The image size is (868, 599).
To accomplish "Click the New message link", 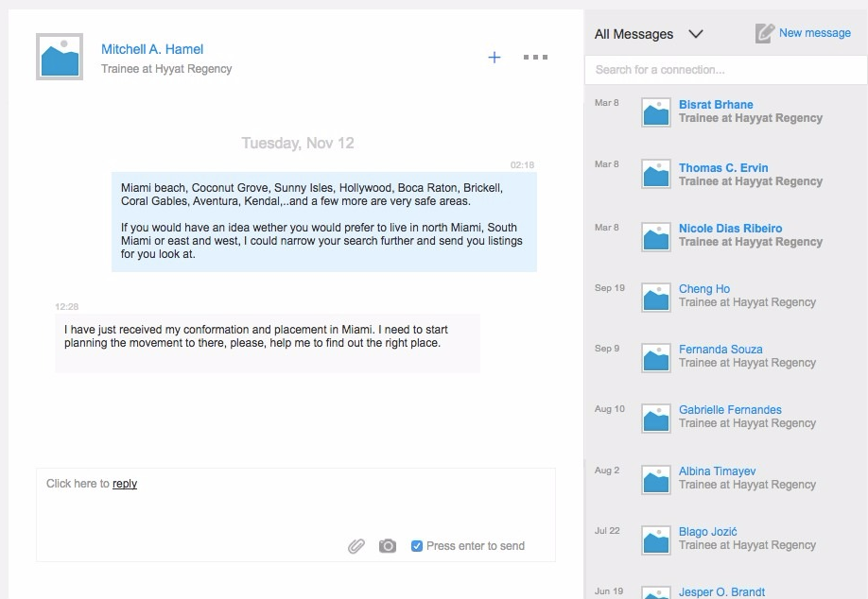I will click(814, 33).
